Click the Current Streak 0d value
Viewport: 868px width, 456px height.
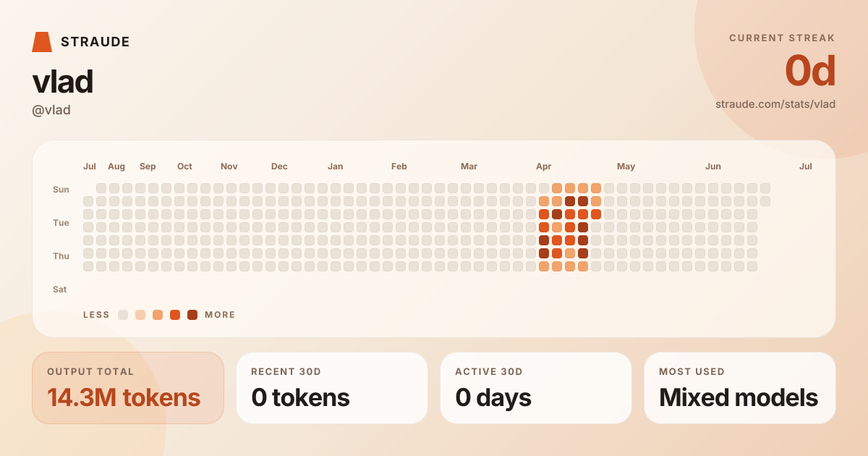[x=810, y=71]
